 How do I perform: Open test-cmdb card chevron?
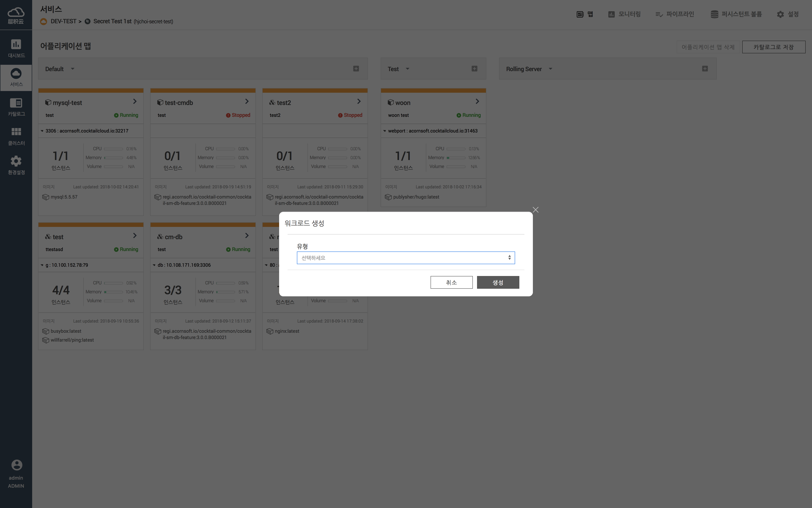click(247, 101)
